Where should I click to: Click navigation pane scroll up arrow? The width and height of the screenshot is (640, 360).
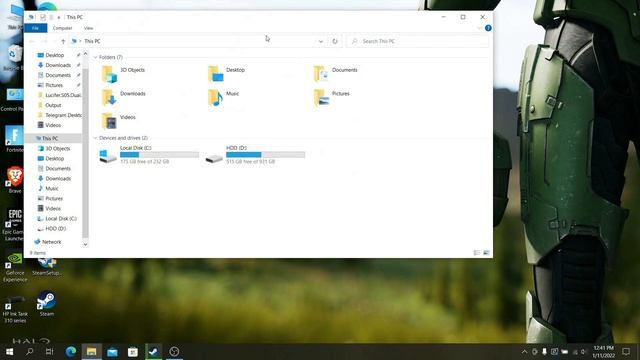point(85,53)
